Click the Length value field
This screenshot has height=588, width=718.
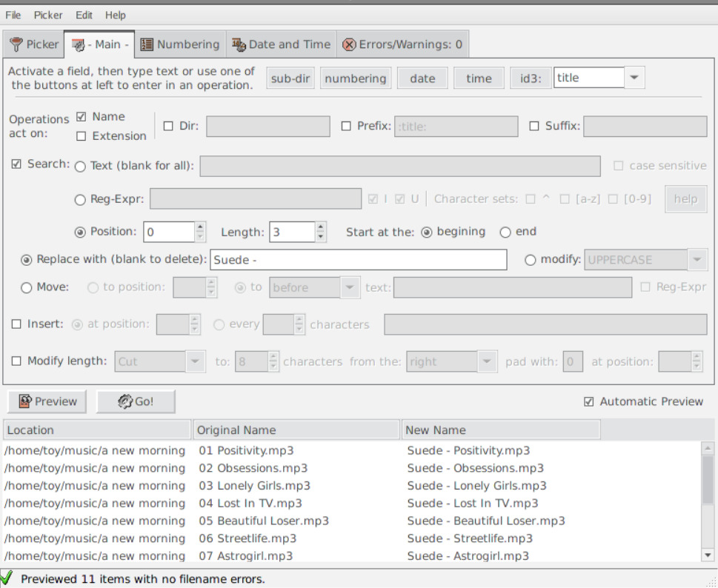tap(292, 232)
